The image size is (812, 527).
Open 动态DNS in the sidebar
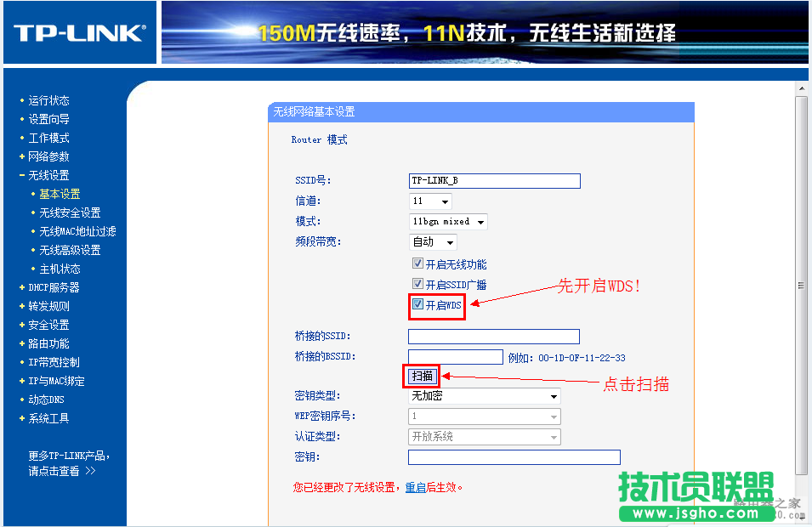(x=46, y=399)
